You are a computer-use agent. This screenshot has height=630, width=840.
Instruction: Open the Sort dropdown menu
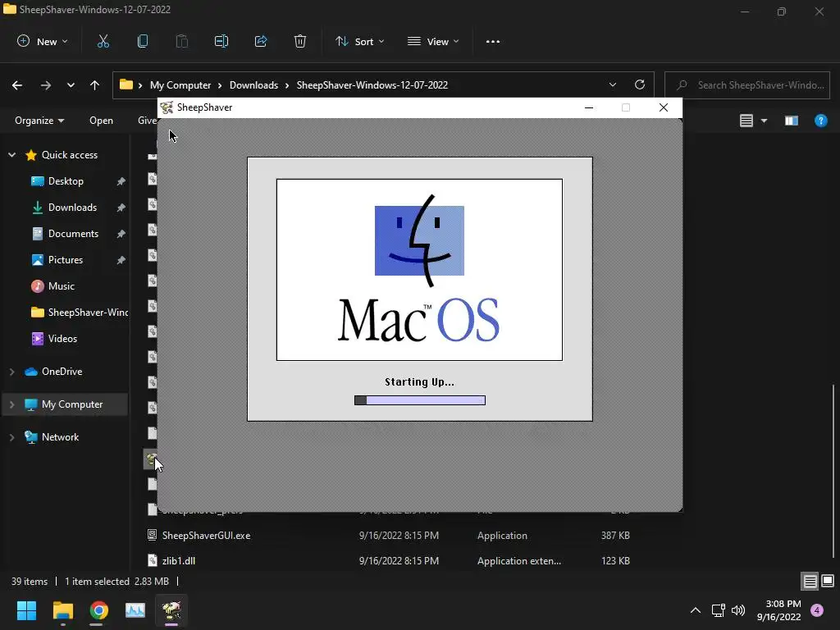click(x=359, y=41)
